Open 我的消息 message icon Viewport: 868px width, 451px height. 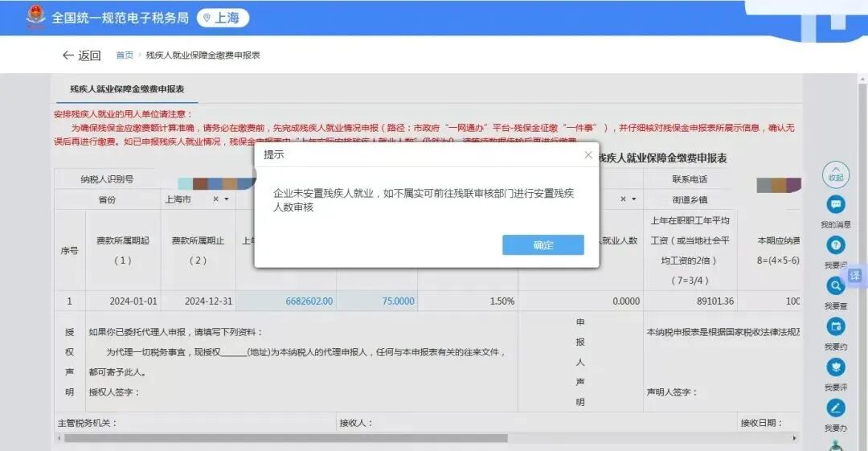(x=835, y=204)
